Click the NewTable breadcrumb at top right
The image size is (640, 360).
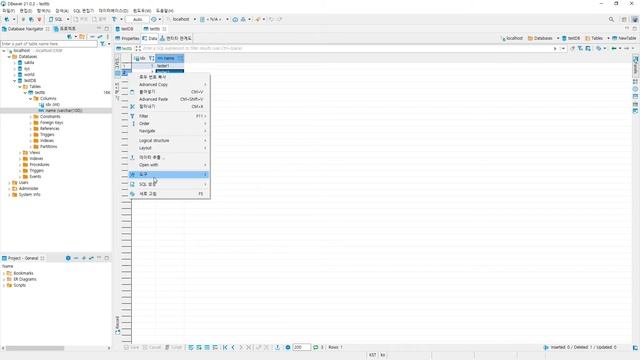pos(624,38)
